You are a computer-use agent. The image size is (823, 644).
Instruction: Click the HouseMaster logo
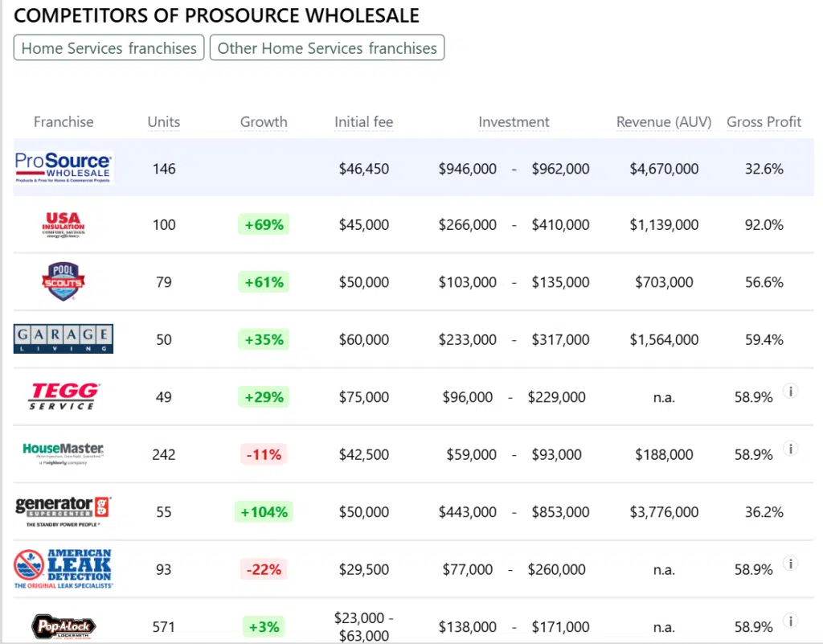[63, 454]
